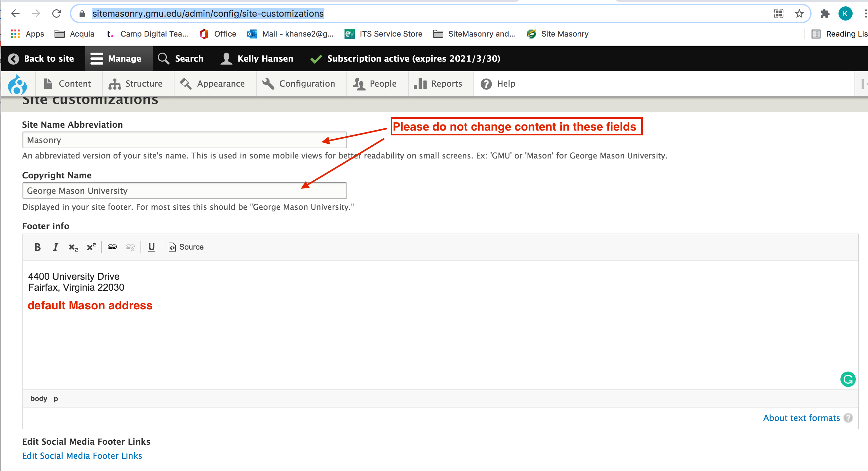Image resolution: width=868 pixels, height=471 pixels.
Task: Select the body element in the editor path
Action: pyautogui.click(x=38, y=398)
